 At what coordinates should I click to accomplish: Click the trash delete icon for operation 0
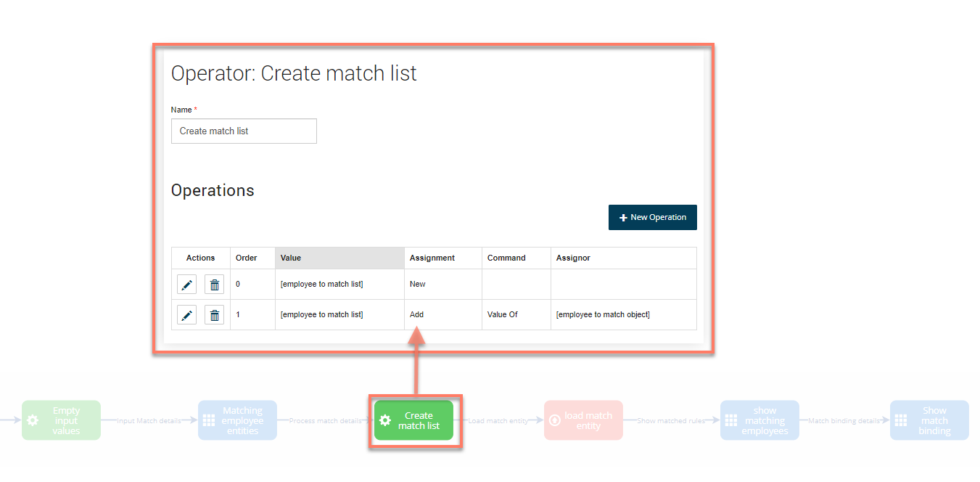214,284
